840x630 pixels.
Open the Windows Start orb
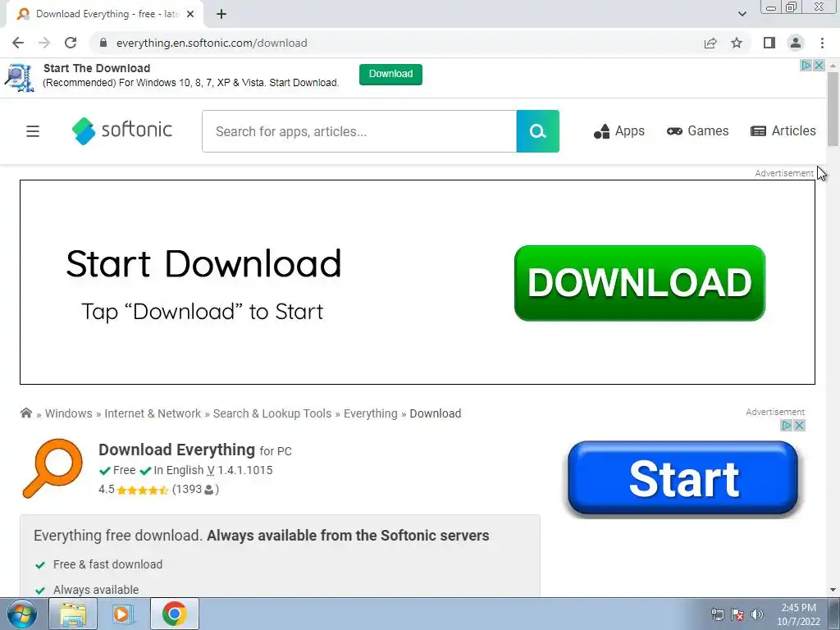(22, 614)
